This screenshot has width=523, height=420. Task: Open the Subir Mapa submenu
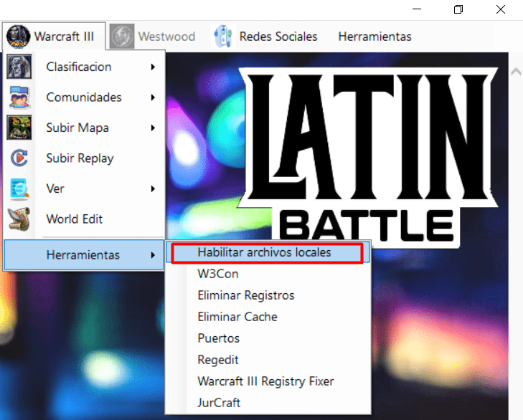pyautogui.click(x=84, y=128)
